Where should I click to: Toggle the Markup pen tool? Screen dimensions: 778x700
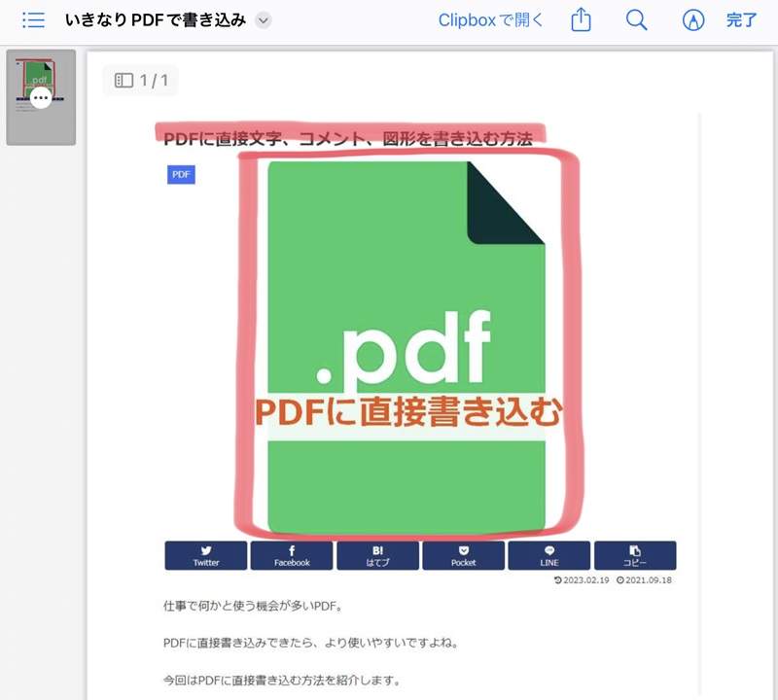[692, 20]
